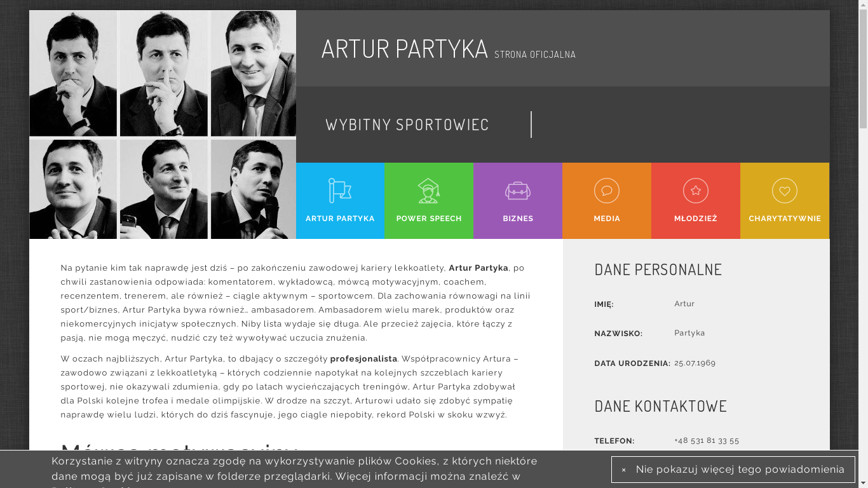Click the graduate icon for Power Speech
Viewport: 868px width, 488px height.
coord(429,191)
